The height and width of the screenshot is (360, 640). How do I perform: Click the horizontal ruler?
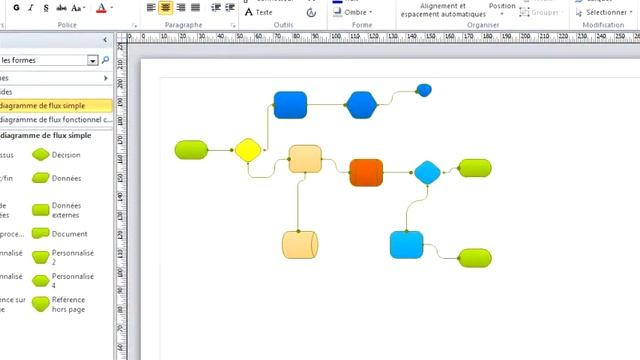(x=384, y=38)
